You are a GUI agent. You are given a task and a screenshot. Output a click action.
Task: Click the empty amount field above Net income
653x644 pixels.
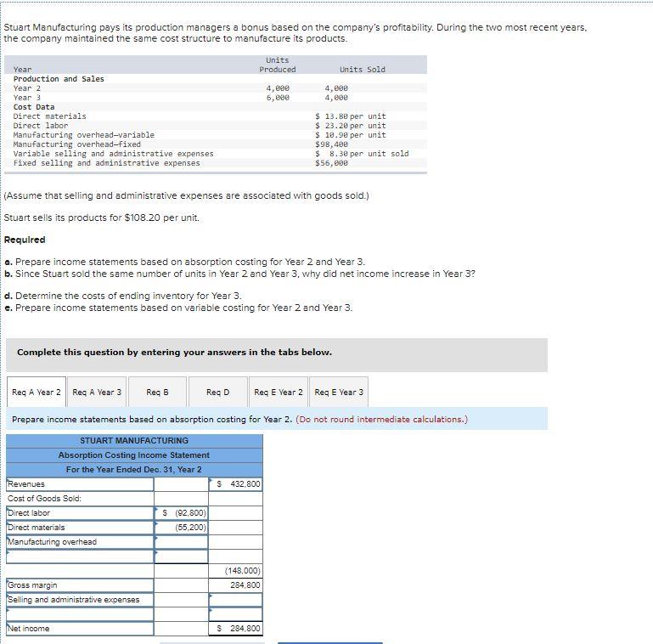tap(236, 614)
